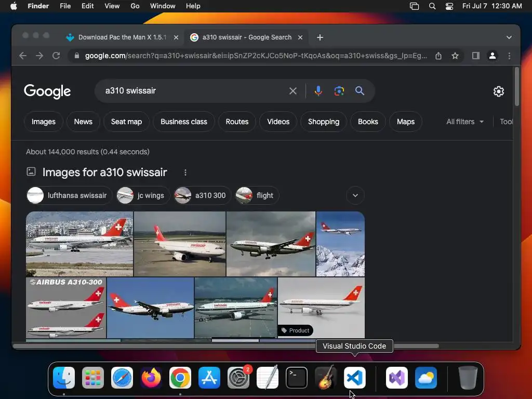Close the Pac the Man tab
The image size is (532, 399).
[x=176, y=37]
